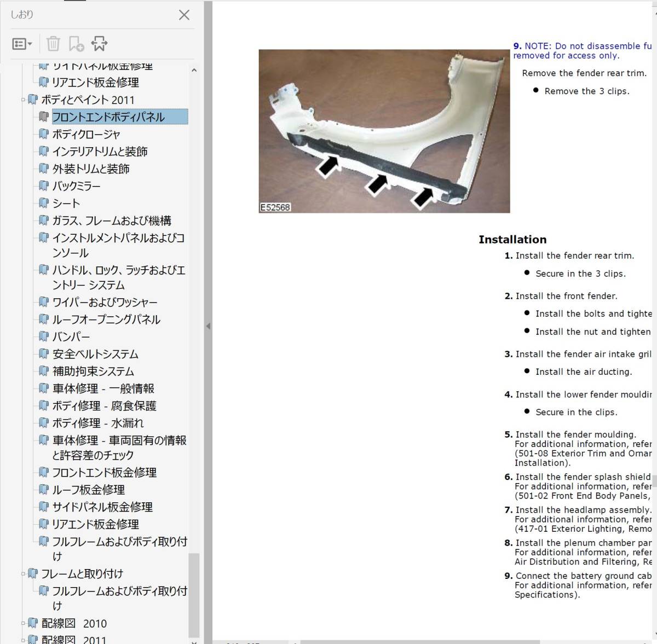This screenshot has height=644, width=657.
Task: Click bookmark icon beside ワイパーおよびワッシャー
Action: (44, 302)
